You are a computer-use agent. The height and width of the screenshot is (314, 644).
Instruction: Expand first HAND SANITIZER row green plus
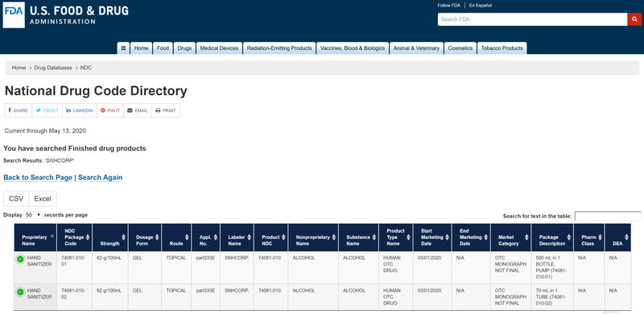pos(19,259)
